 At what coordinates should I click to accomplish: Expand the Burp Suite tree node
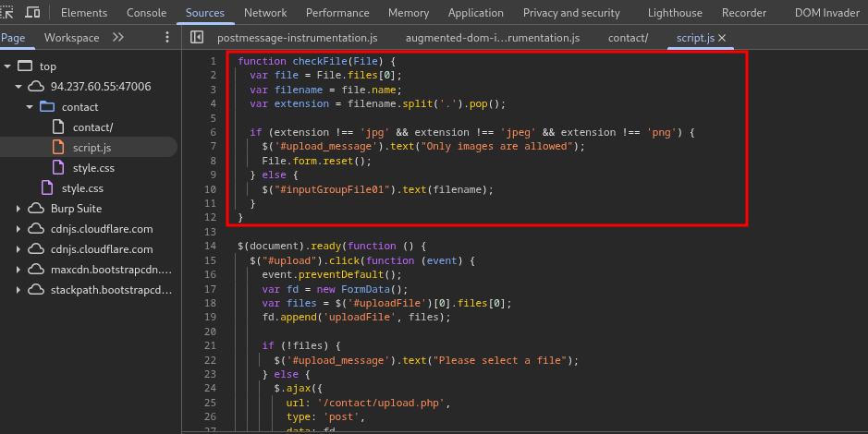pyautogui.click(x=18, y=209)
